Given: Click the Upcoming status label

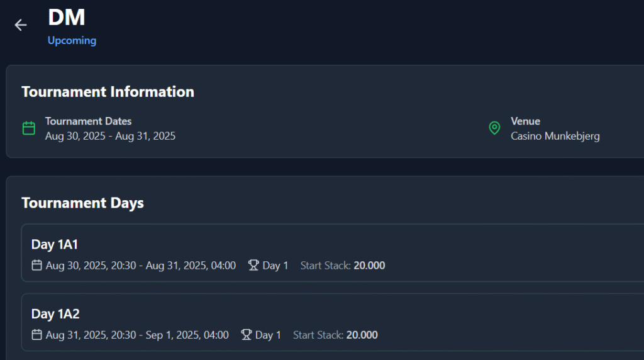Looking at the screenshot, I should pyautogui.click(x=72, y=40).
